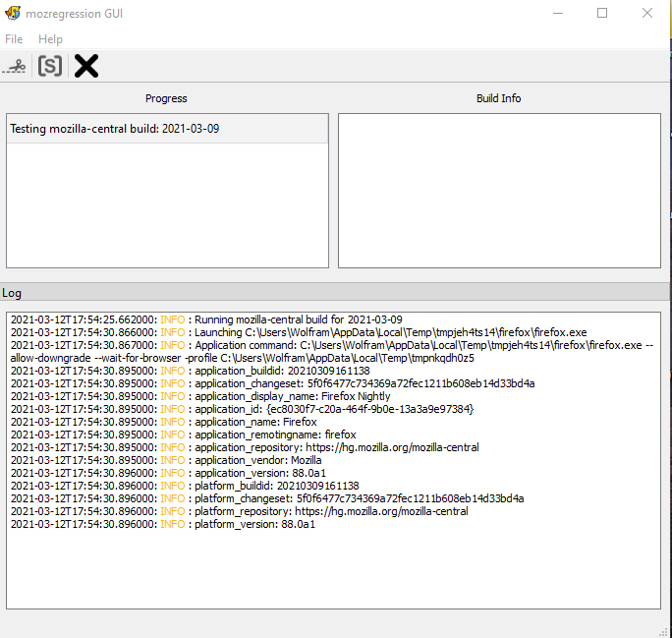Click the 'Application command' log line

coord(332,352)
